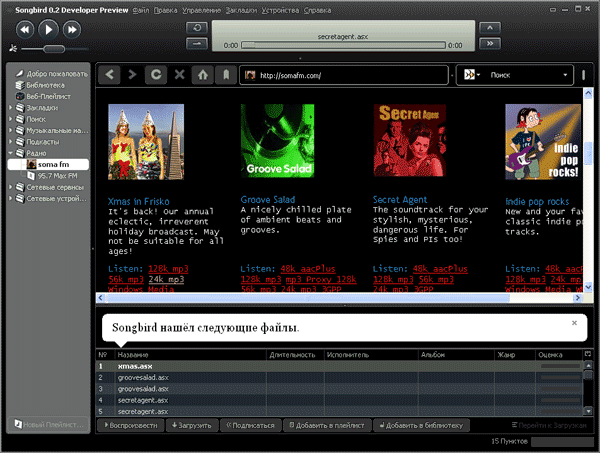Select row 4 secretagent.asx
Screen dimensions: 600x453
click(339, 400)
